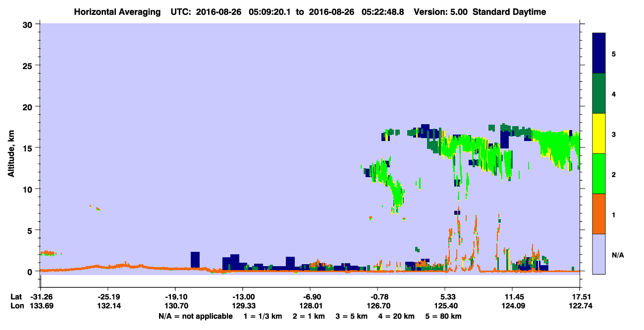This screenshot has height=330, width=644.
Task: Click the bright green color bar segment labeled 2
Action: coord(599,174)
